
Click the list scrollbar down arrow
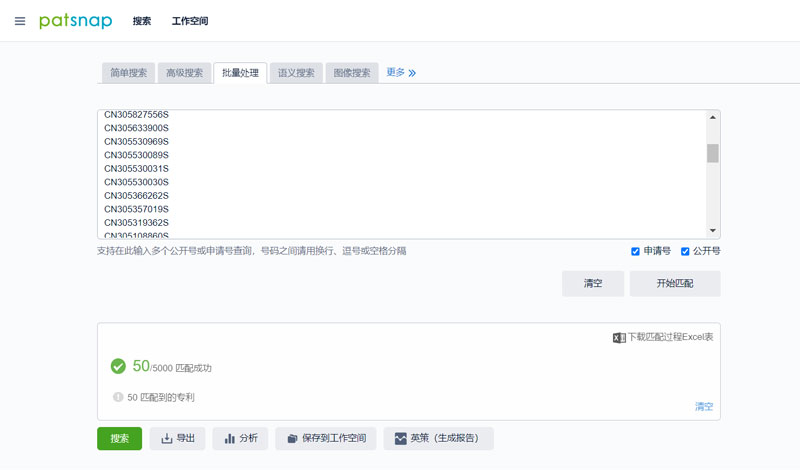[x=713, y=231]
